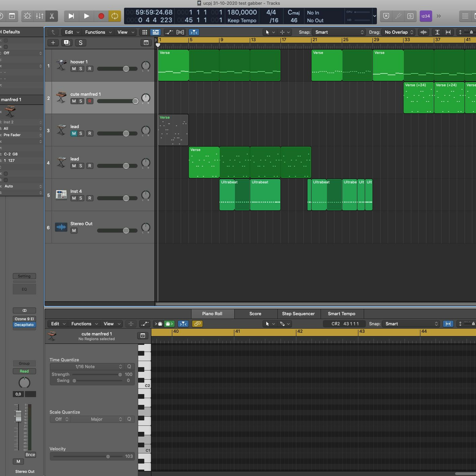Screen dimensions: 476x476
Task: Adjust the Velocity slider
Action: 108,456
